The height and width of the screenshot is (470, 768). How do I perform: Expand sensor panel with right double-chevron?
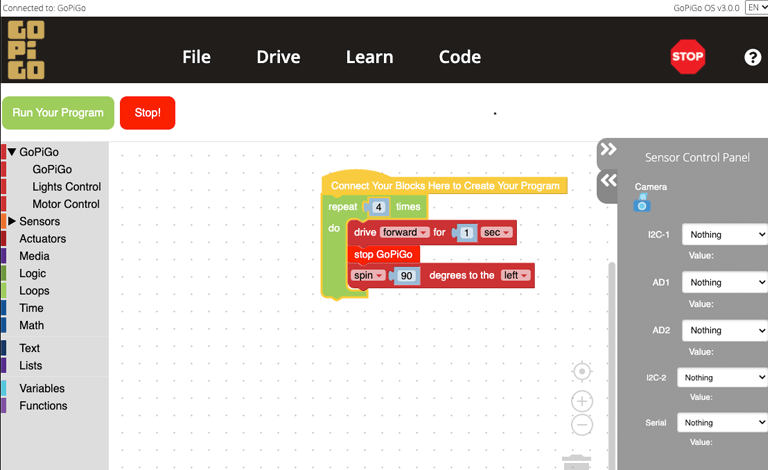608,149
